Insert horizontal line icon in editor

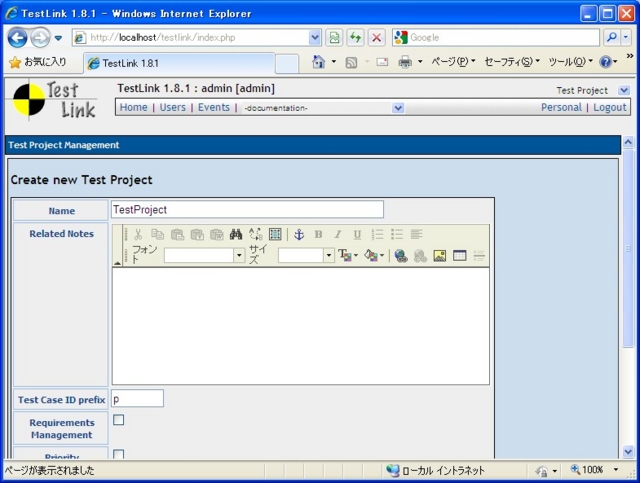pos(479,256)
